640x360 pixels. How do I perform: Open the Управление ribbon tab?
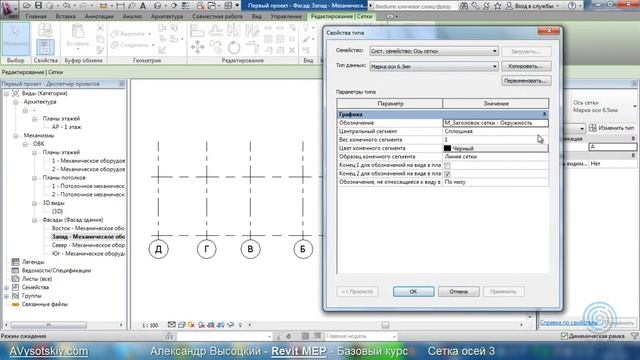tap(286, 16)
